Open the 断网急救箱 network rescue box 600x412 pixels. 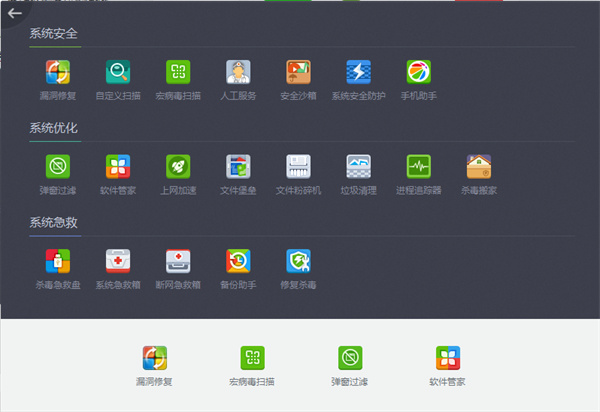pos(178,261)
